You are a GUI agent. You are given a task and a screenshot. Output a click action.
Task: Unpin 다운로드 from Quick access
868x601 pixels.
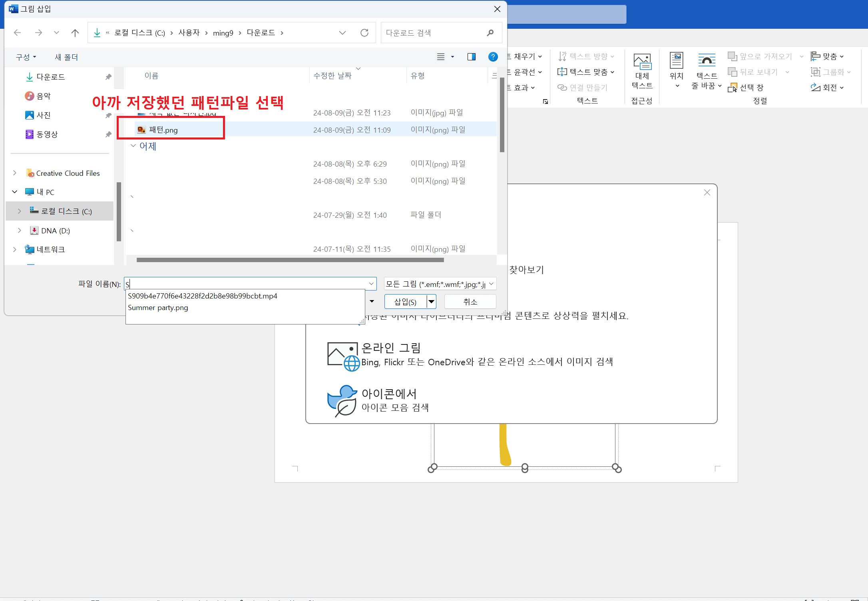[x=108, y=77]
